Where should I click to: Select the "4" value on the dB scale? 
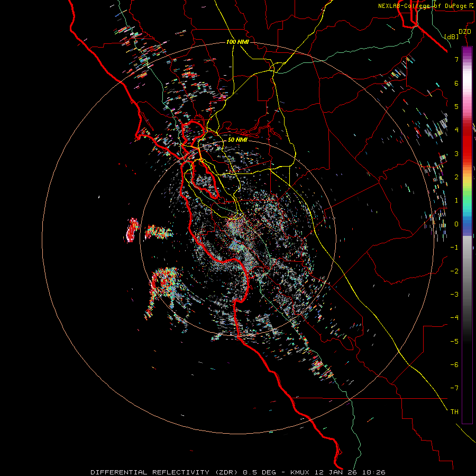coord(456,130)
